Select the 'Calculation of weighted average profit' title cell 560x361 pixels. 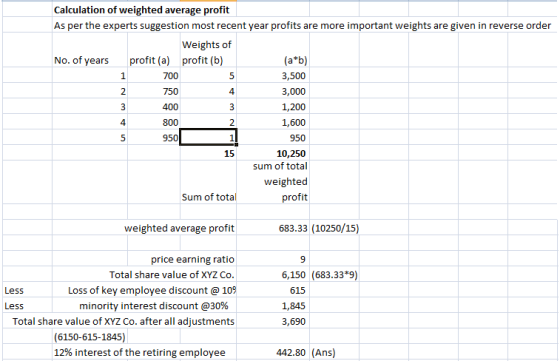tap(141, 10)
